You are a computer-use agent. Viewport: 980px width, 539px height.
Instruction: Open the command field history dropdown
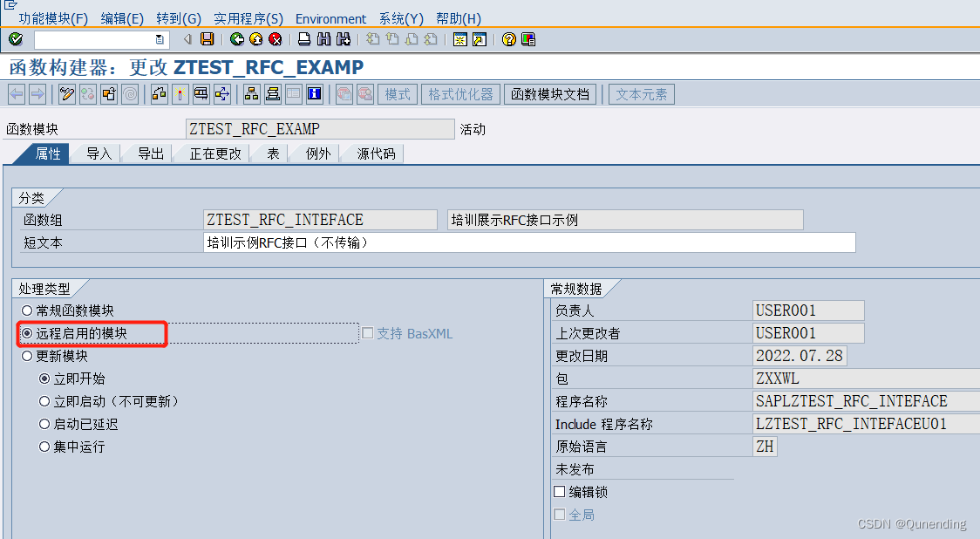point(159,39)
